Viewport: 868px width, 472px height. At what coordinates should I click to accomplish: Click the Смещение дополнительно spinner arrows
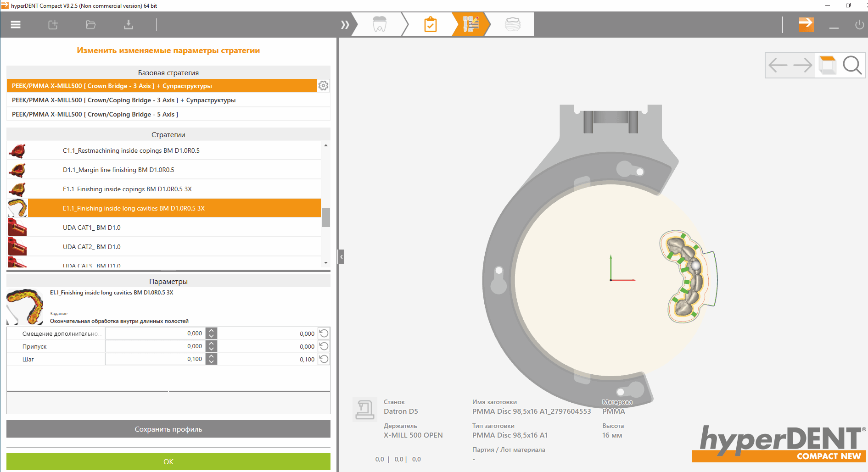(212, 333)
